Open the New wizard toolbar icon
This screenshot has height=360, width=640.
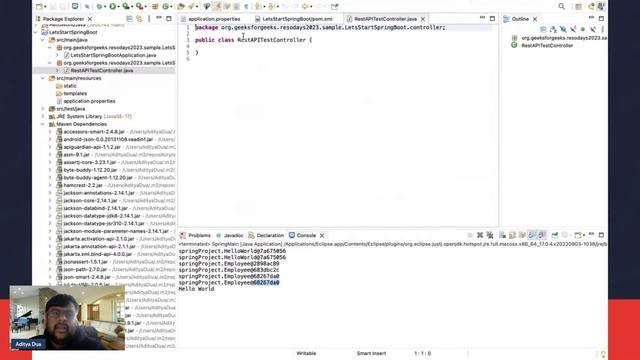pyautogui.click(x=39, y=7)
